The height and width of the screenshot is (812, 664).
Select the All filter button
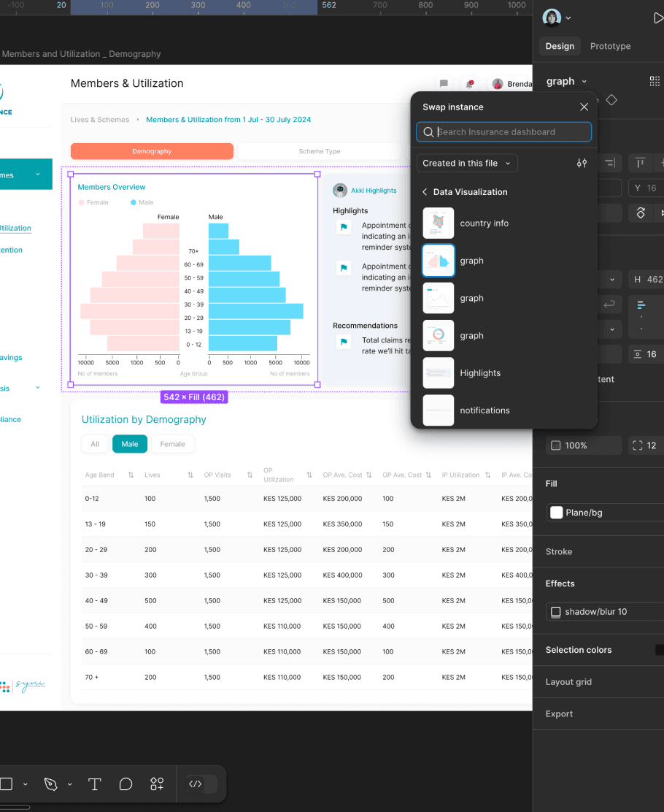(x=94, y=443)
